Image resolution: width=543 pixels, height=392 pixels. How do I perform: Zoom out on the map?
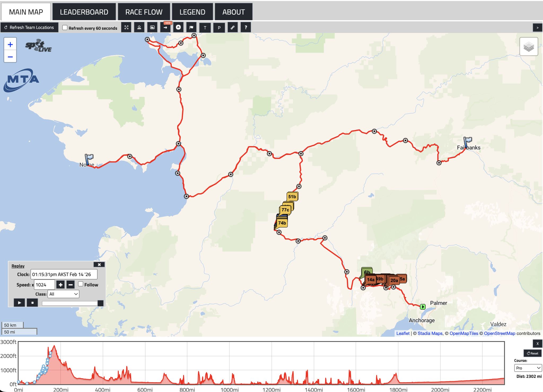(10, 56)
